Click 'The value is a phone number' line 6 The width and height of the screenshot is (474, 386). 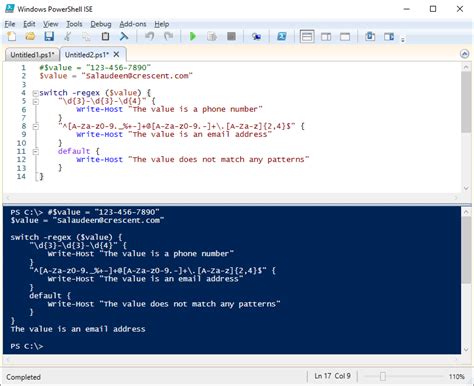click(195, 109)
